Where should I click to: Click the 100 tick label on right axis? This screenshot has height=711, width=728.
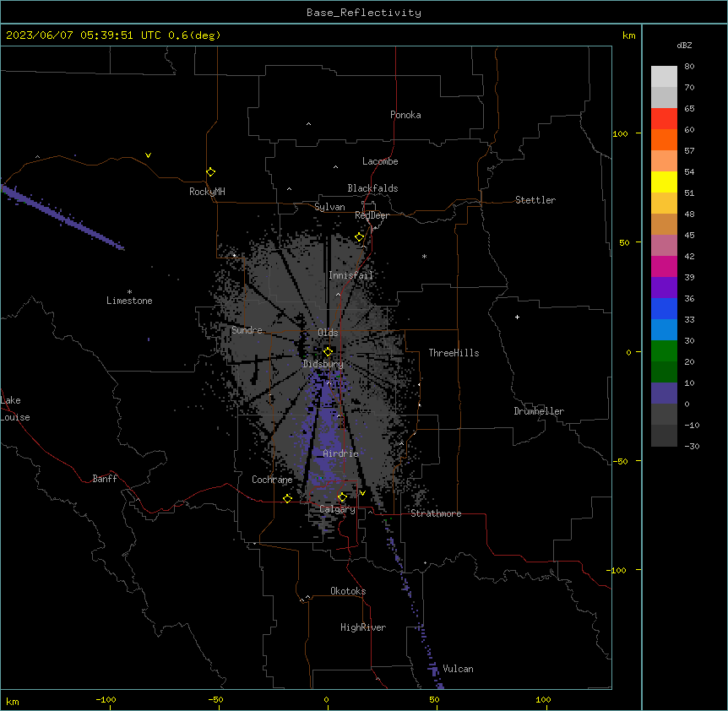coord(620,133)
